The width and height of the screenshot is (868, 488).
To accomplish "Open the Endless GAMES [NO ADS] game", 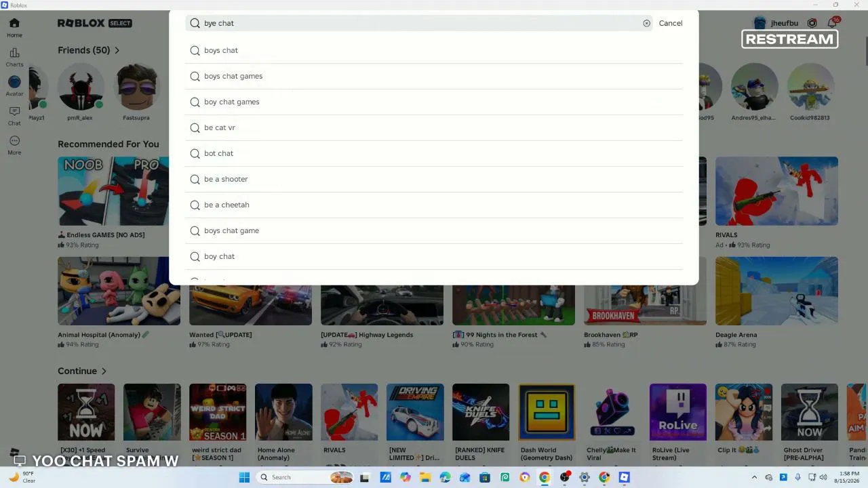I will (113, 191).
